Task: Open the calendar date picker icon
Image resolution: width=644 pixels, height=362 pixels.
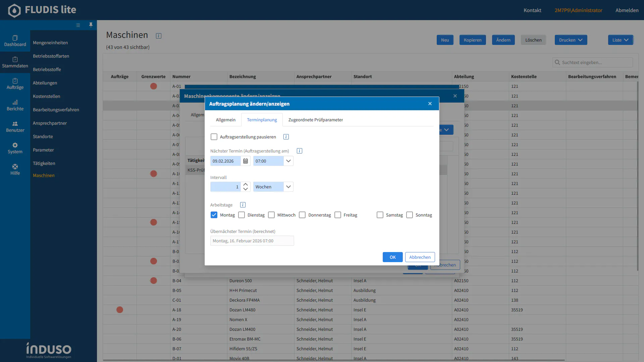Action: click(246, 161)
